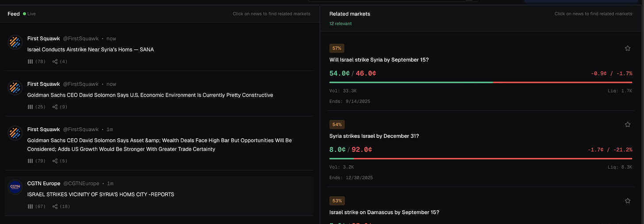This screenshot has width=644, height=224.
Task: Click the 8.0¢ yes price
Action: 337,150
